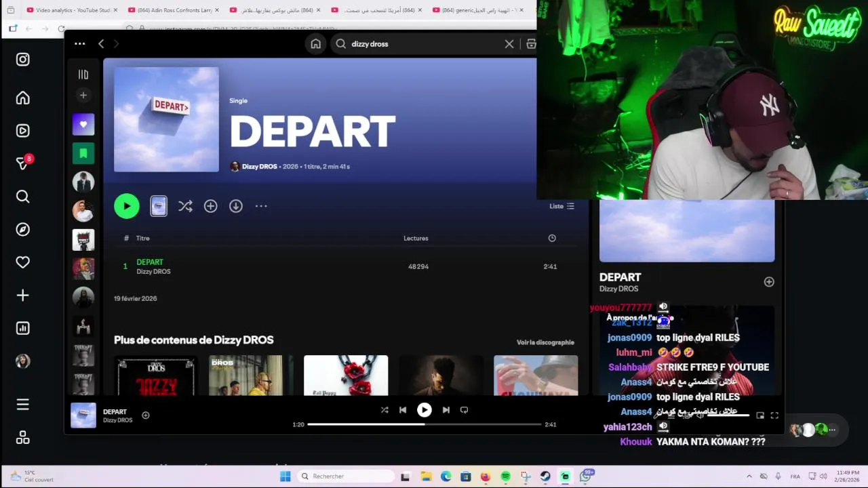
Task: Skip to previous track in player
Action: 403,410
